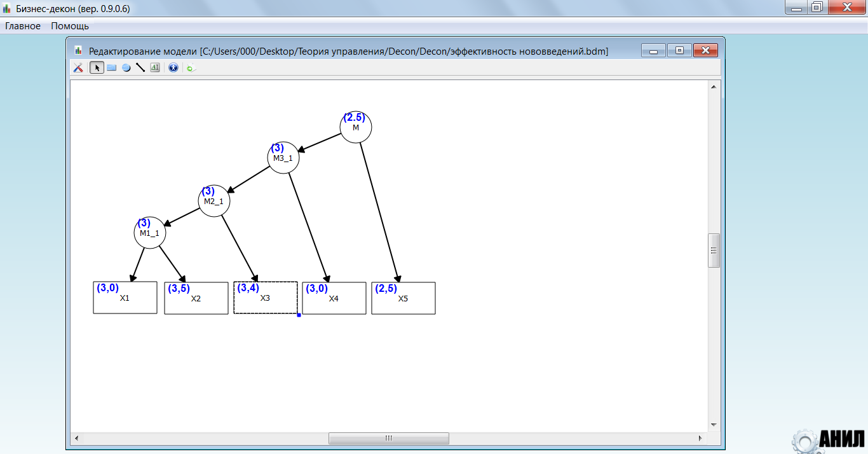
Task: Click the model editor window's title icon
Action: pyautogui.click(x=78, y=50)
